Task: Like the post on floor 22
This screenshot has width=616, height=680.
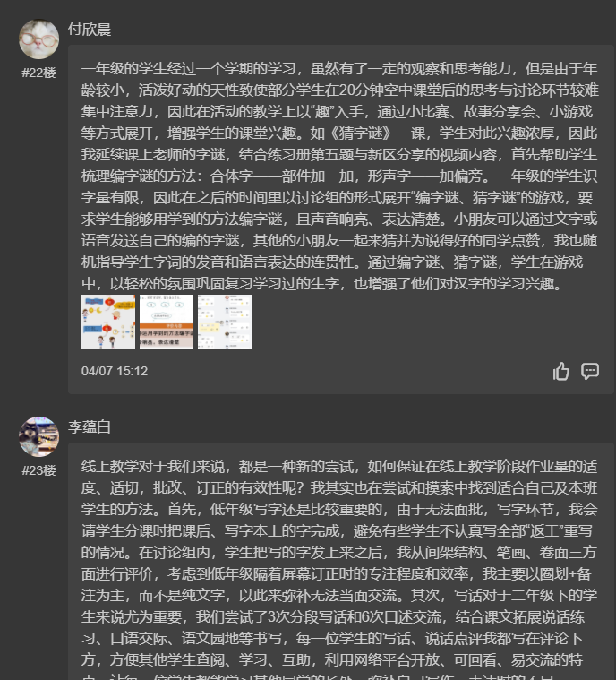Action: pos(561,371)
